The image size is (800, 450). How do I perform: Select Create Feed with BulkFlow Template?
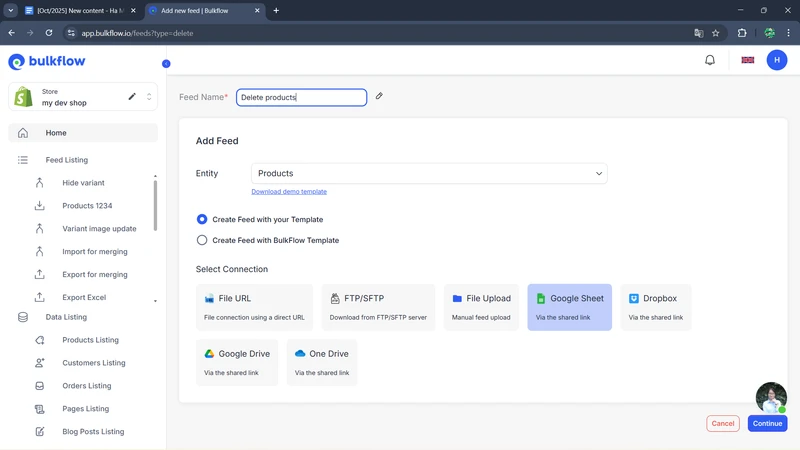202,240
